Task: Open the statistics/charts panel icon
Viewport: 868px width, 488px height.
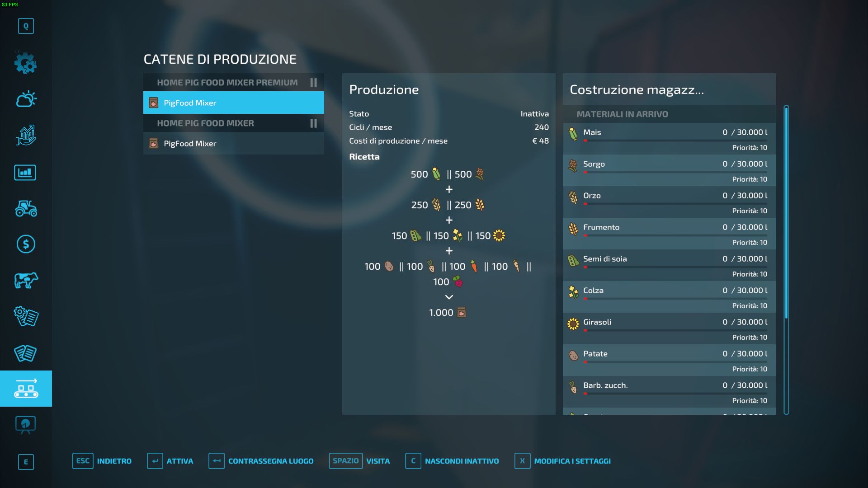Action: point(26,172)
